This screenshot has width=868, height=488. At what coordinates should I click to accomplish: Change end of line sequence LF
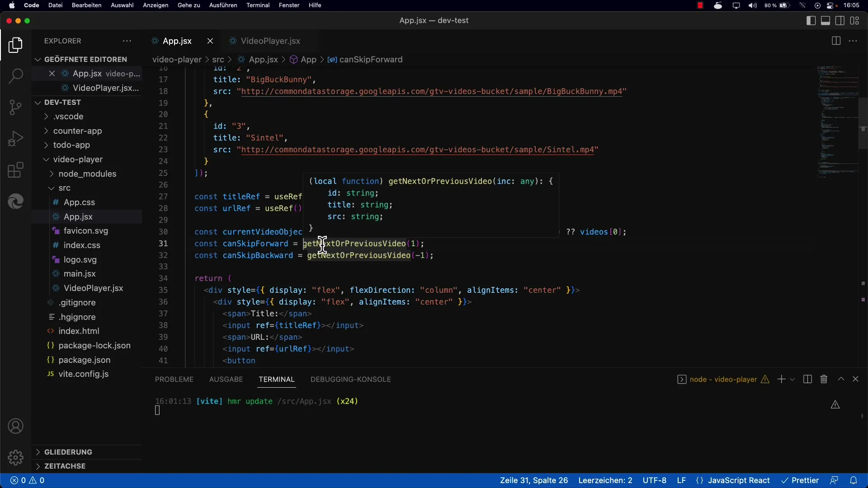681,480
